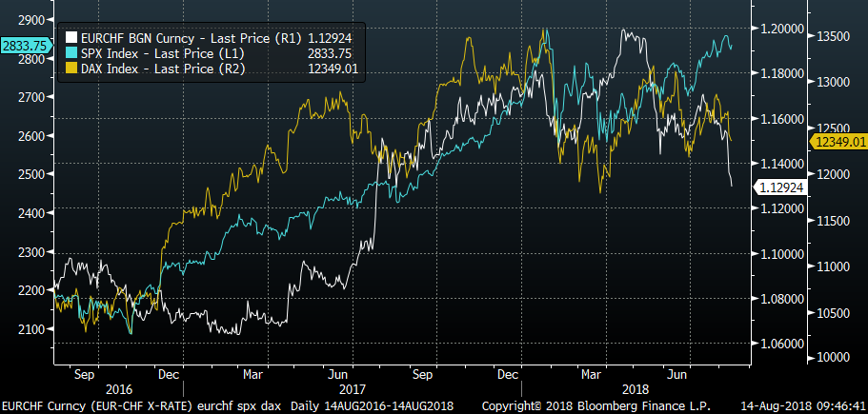Click the 11500 label on the DAX axis

point(833,221)
